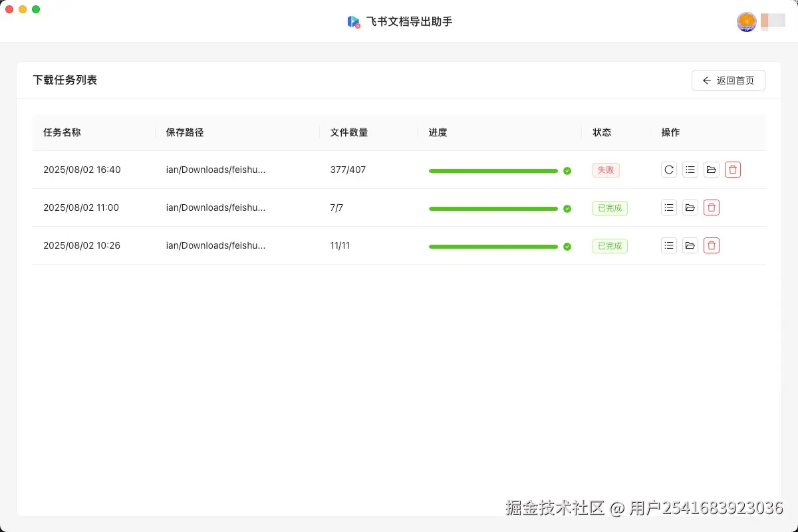Retry the failed 2025/08/02 16:40 task
Viewport: 798px width, 532px height.
[668, 170]
